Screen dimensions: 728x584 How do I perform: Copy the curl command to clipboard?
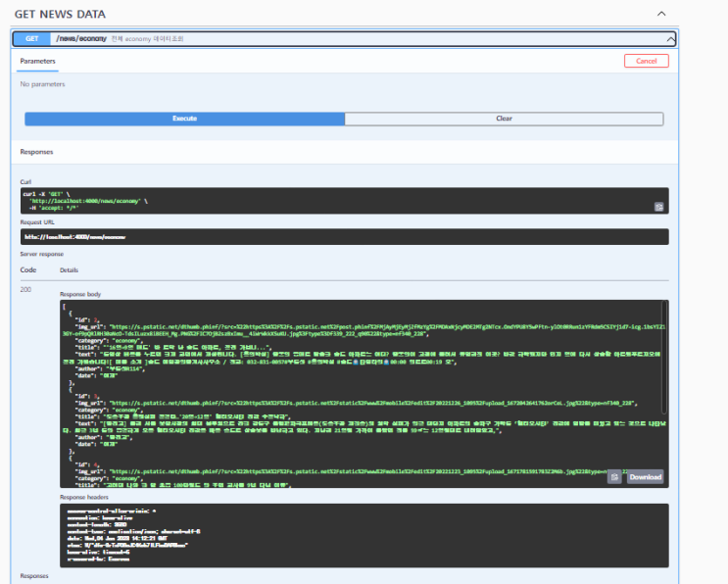coord(658,207)
